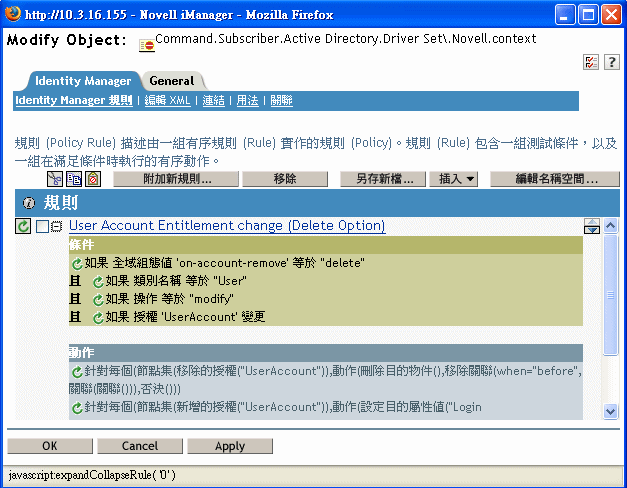Open the 編輯 XML sub-tab
This screenshot has height=488, width=627.
click(x=167, y=100)
